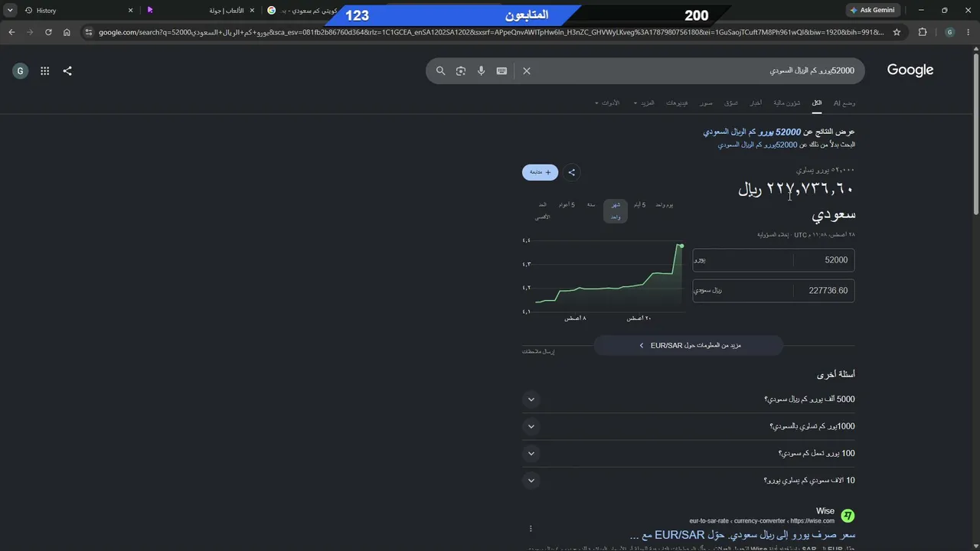Select the فيديوهات tab
Viewport: 980px width, 551px height.
(677, 103)
